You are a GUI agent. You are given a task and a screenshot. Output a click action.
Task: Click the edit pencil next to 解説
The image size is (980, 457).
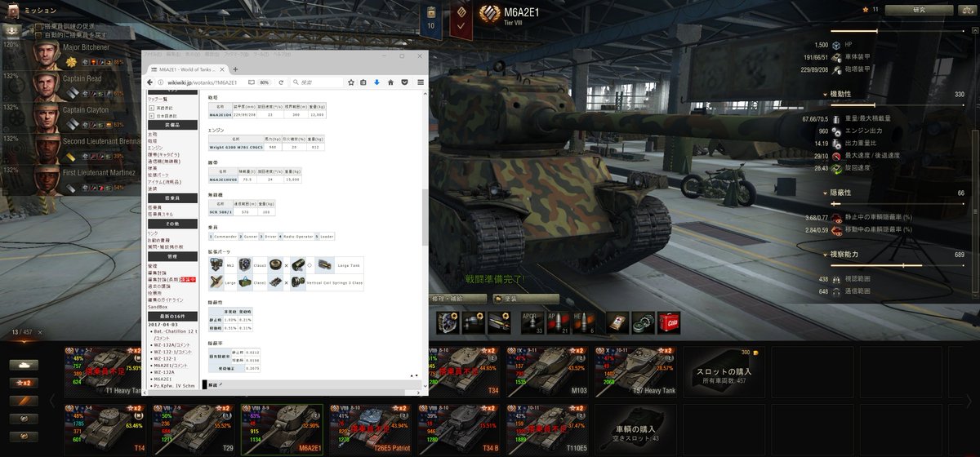(x=219, y=384)
